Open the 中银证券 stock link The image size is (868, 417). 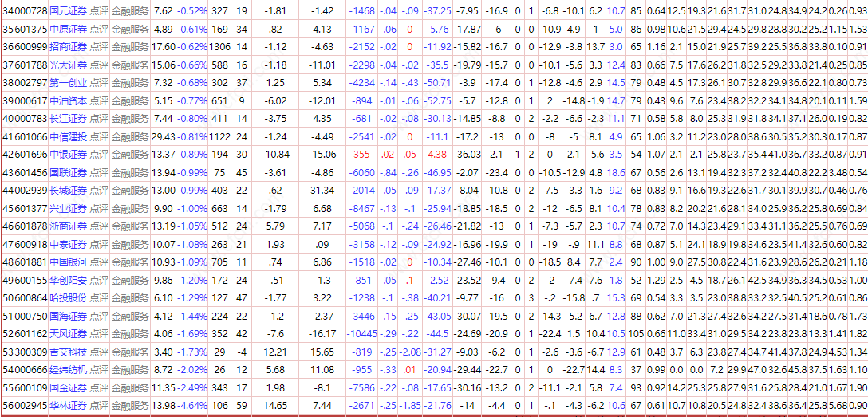coord(68,155)
